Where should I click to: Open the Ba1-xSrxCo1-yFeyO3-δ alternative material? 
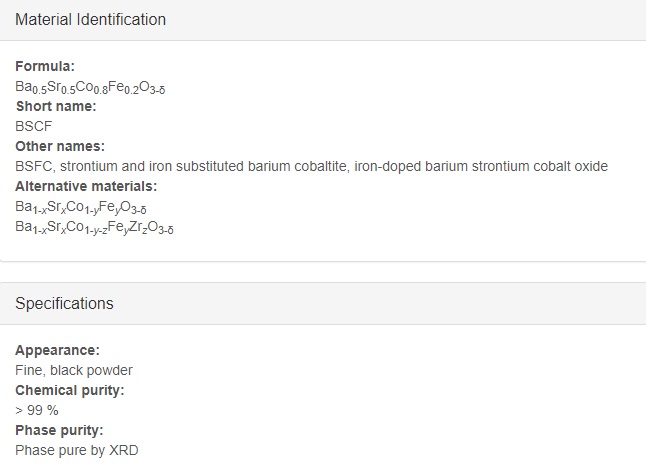tap(81, 207)
